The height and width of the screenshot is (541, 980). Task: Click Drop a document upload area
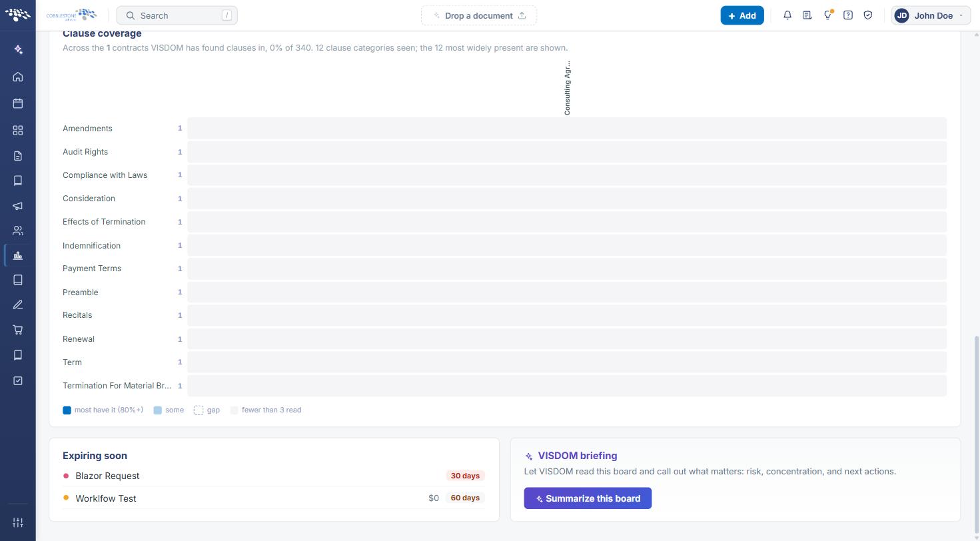(x=479, y=15)
